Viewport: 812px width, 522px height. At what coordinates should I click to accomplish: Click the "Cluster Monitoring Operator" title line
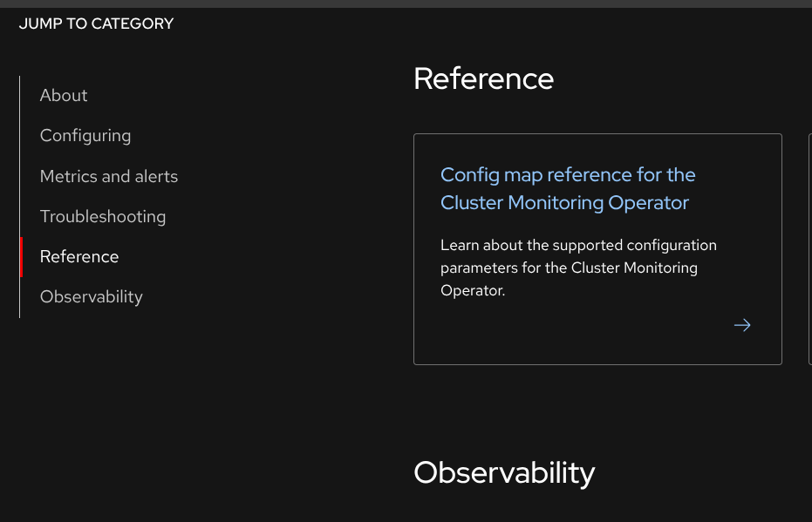point(564,203)
